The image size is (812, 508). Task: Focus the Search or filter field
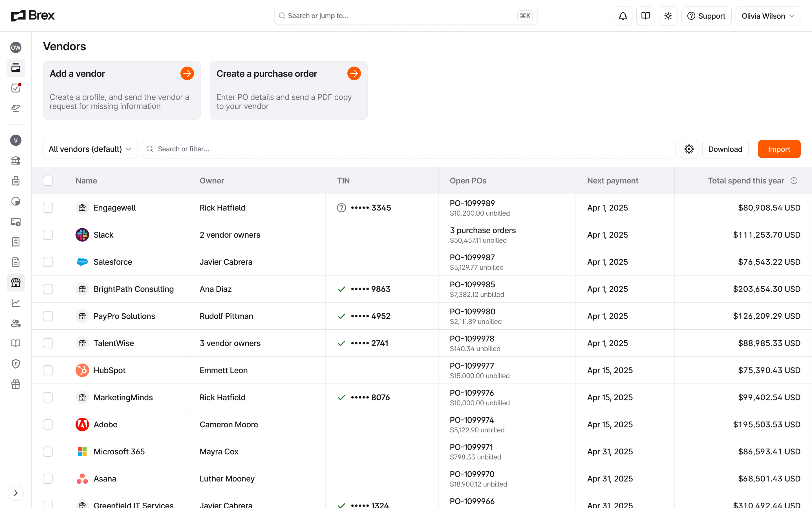(408, 149)
